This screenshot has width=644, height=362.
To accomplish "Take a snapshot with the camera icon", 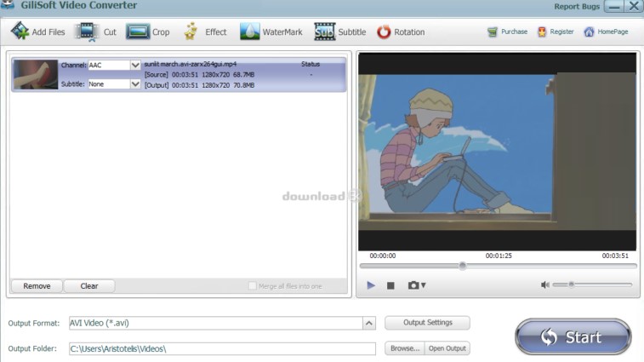I will click(413, 285).
